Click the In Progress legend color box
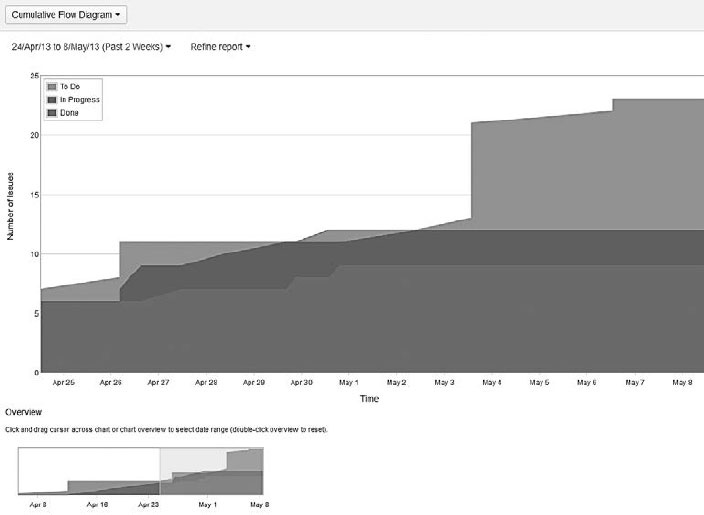704x515 pixels. pyautogui.click(x=51, y=100)
